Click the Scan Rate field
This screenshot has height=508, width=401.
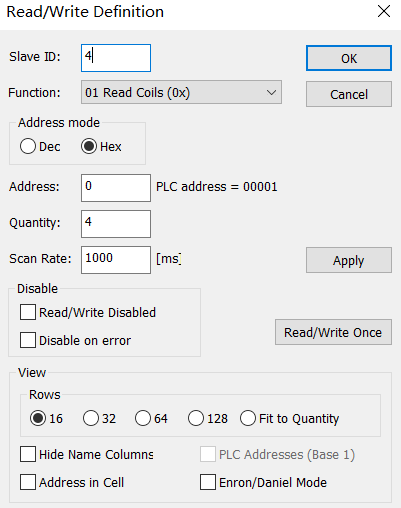coord(116,260)
